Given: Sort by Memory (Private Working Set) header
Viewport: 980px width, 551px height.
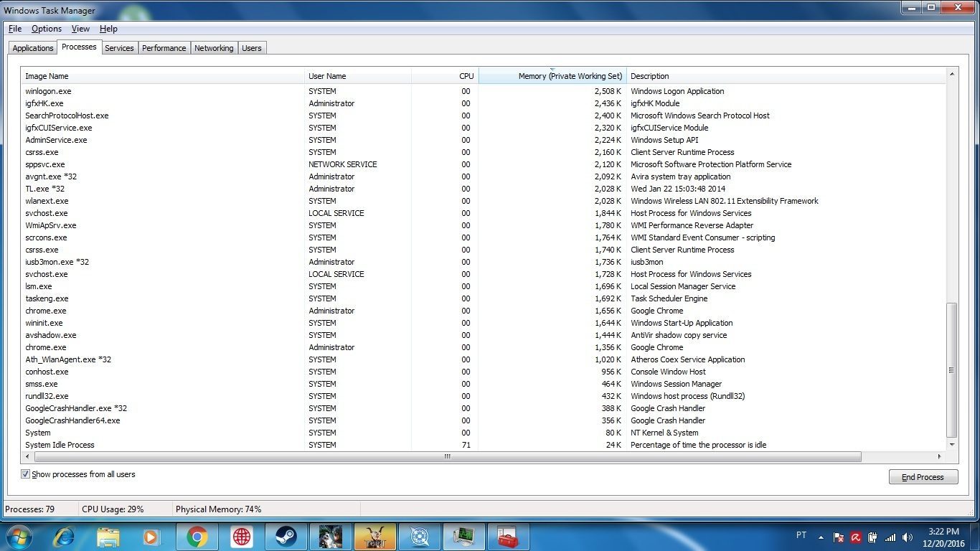Looking at the screenshot, I should pos(552,76).
